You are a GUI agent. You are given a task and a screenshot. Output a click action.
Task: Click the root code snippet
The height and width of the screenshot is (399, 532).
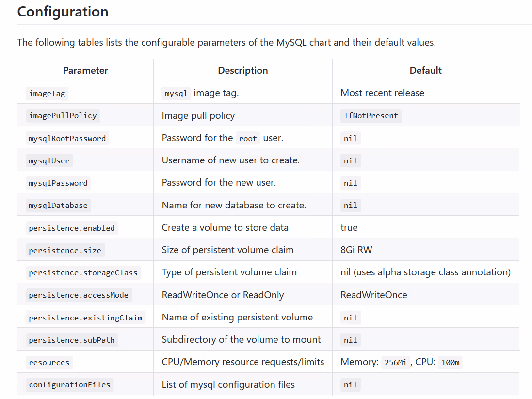pyautogui.click(x=248, y=139)
